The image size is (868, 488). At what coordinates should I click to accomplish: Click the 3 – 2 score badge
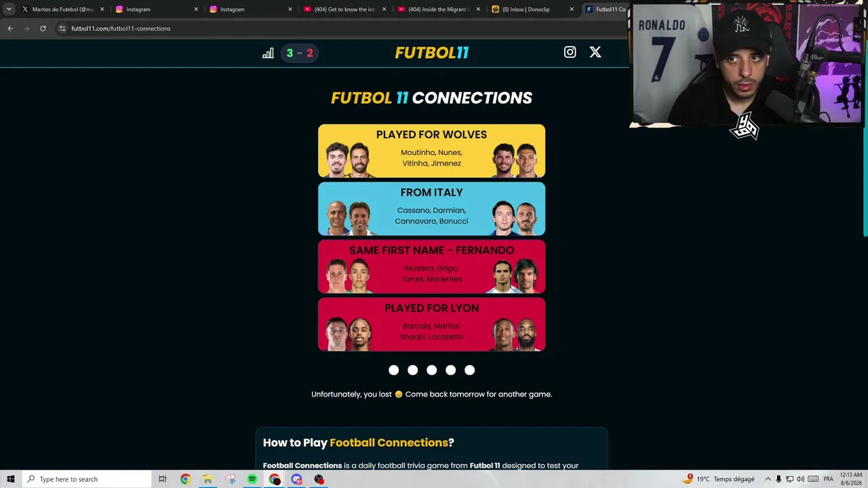(x=300, y=53)
